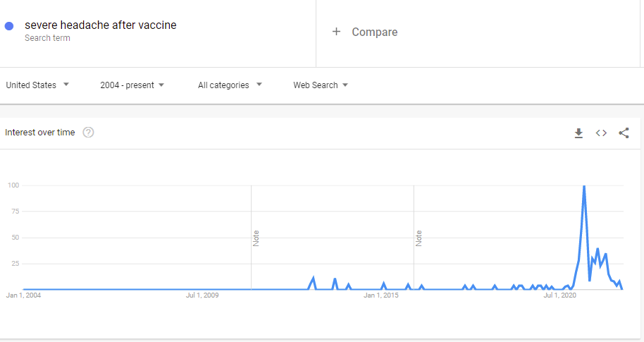Click the Jan 1, 2015 axis label
The image size is (644, 342).
click(380, 295)
